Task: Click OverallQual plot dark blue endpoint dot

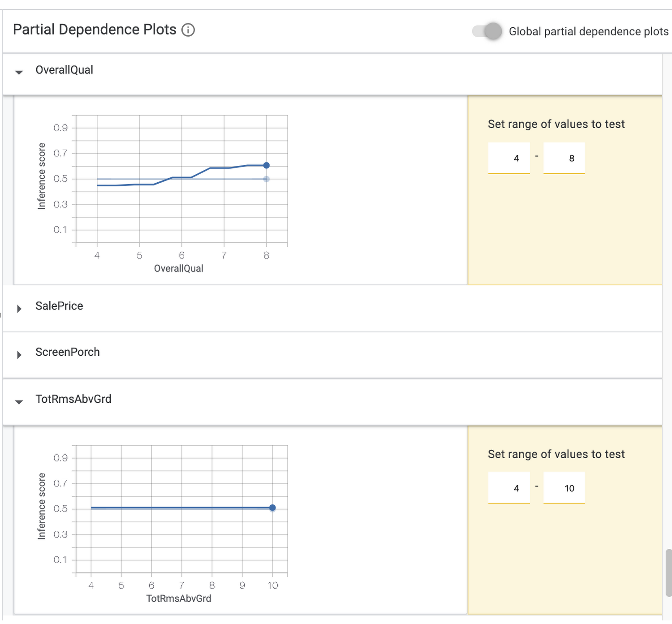Action: (267, 165)
